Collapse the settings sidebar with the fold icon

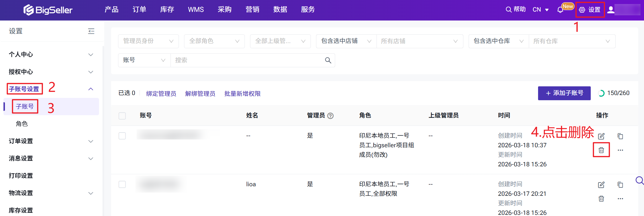(91, 31)
